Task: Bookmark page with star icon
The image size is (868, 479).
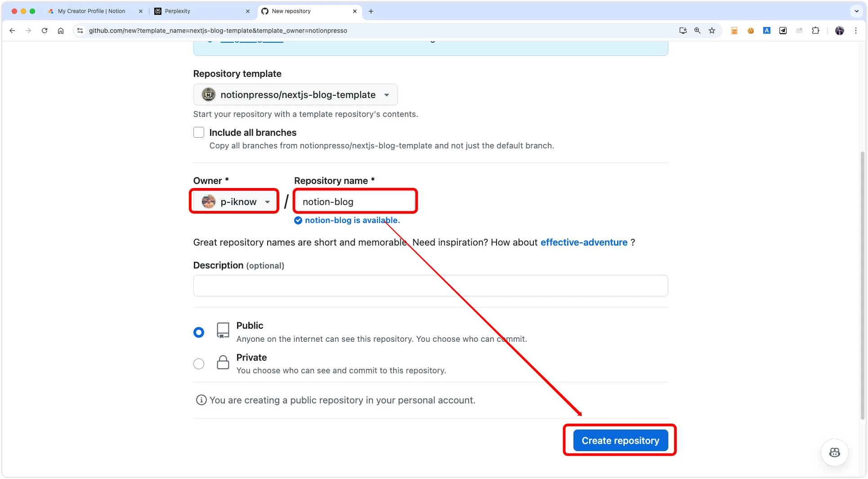Action: (712, 31)
